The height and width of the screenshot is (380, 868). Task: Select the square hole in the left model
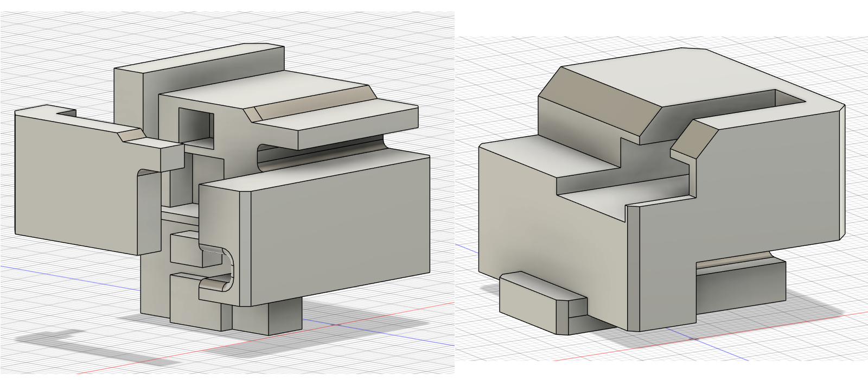coord(196,129)
